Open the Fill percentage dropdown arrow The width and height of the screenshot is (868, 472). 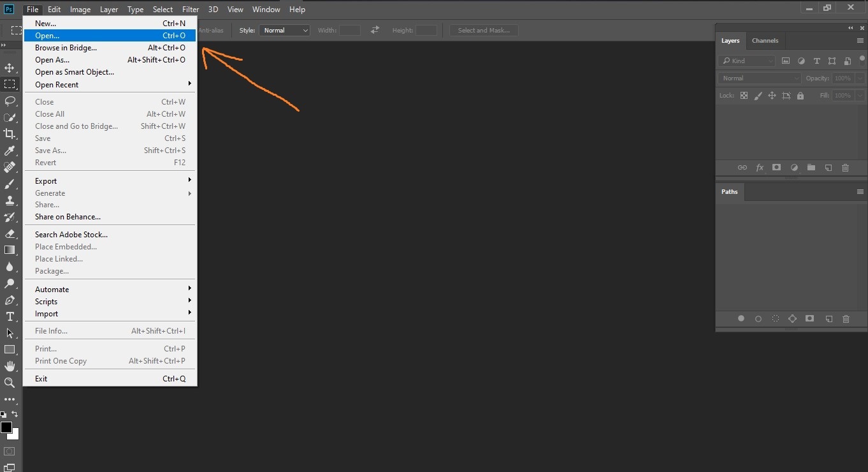click(x=858, y=96)
